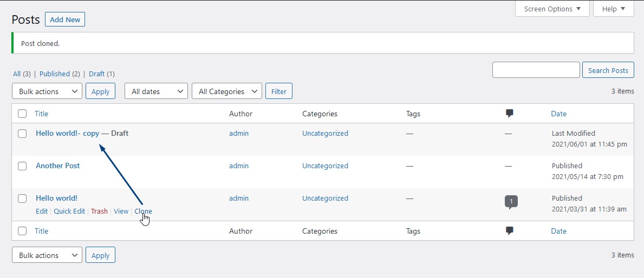Open the Hello world!- copy draft post
The height and width of the screenshot is (278, 644).
(68, 133)
